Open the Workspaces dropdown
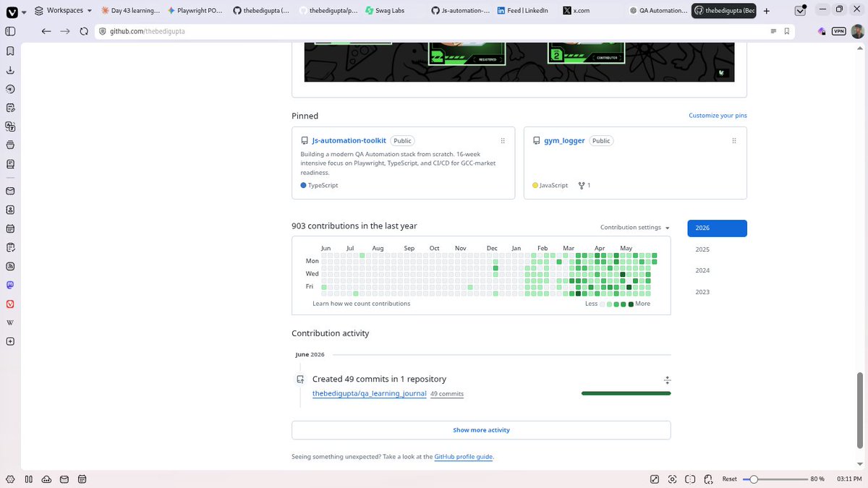Image resolution: width=868 pixels, height=488 pixels. (x=64, y=11)
